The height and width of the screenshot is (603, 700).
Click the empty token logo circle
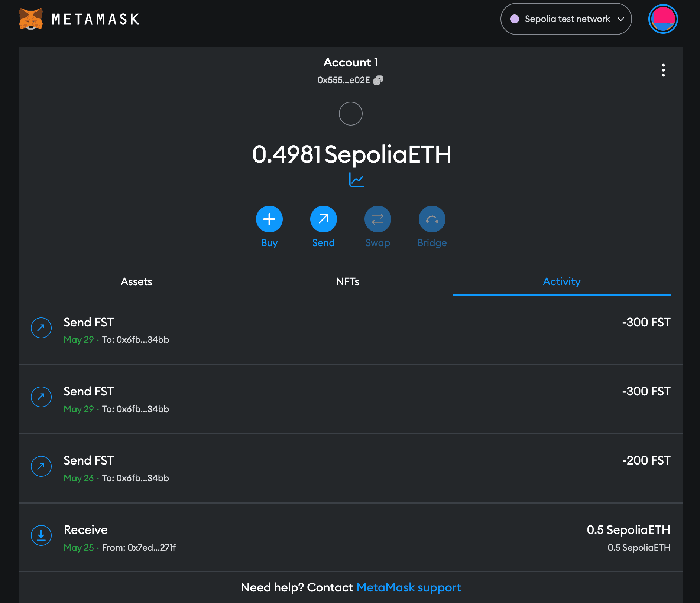point(351,114)
